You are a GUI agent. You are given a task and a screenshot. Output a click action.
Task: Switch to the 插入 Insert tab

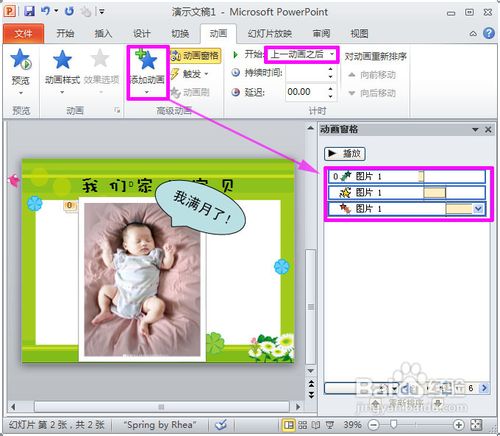click(103, 33)
